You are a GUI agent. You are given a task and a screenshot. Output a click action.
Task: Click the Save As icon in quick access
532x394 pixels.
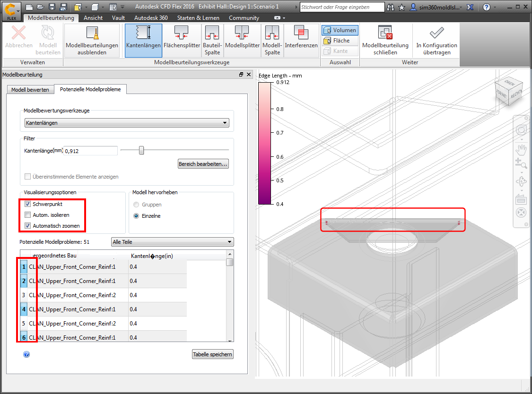coord(63,7)
